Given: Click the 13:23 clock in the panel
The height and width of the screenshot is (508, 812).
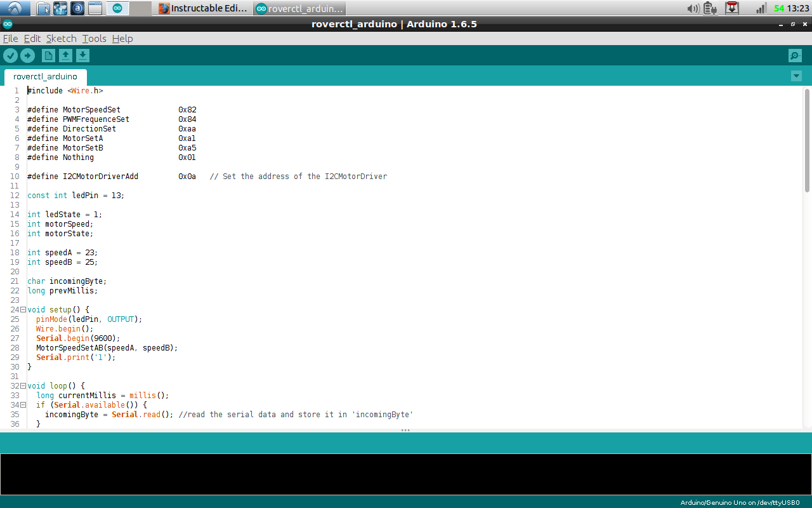Looking at the screenshot, I should click(798, 8).
